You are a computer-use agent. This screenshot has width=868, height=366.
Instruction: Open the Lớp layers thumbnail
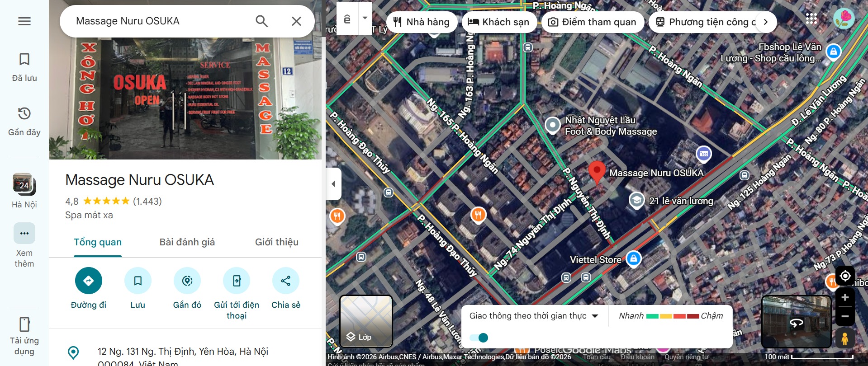tap(366, 321)
